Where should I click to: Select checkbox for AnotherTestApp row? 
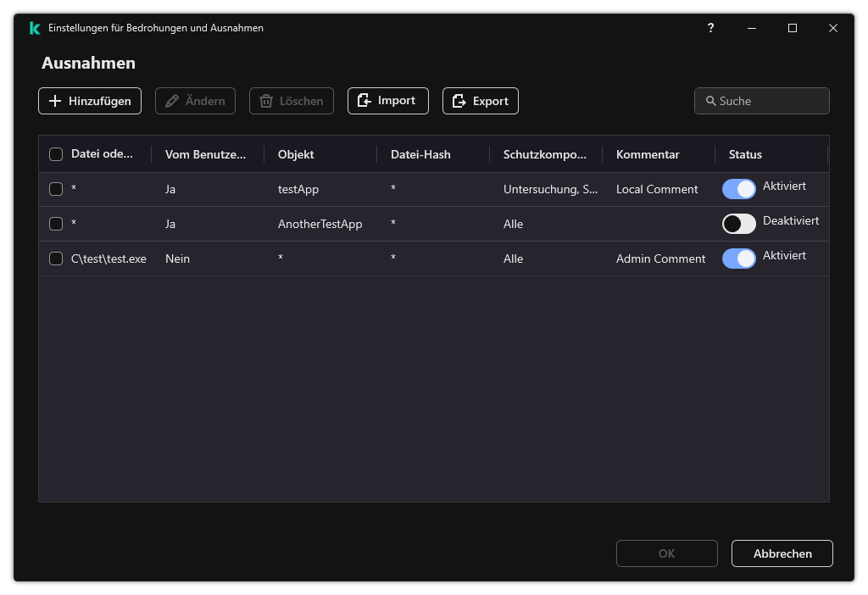[56, 224]
